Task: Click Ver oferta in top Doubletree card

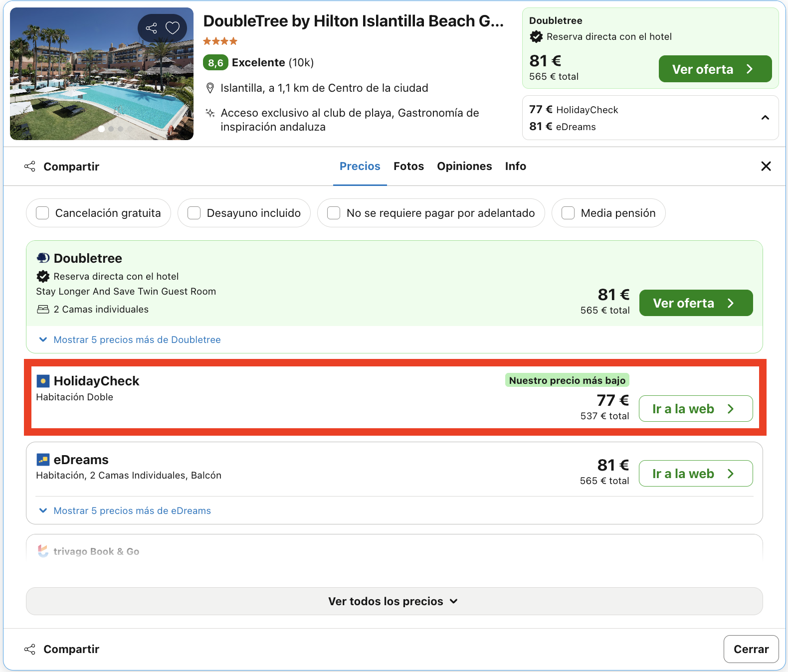Action: coord(715,69)
